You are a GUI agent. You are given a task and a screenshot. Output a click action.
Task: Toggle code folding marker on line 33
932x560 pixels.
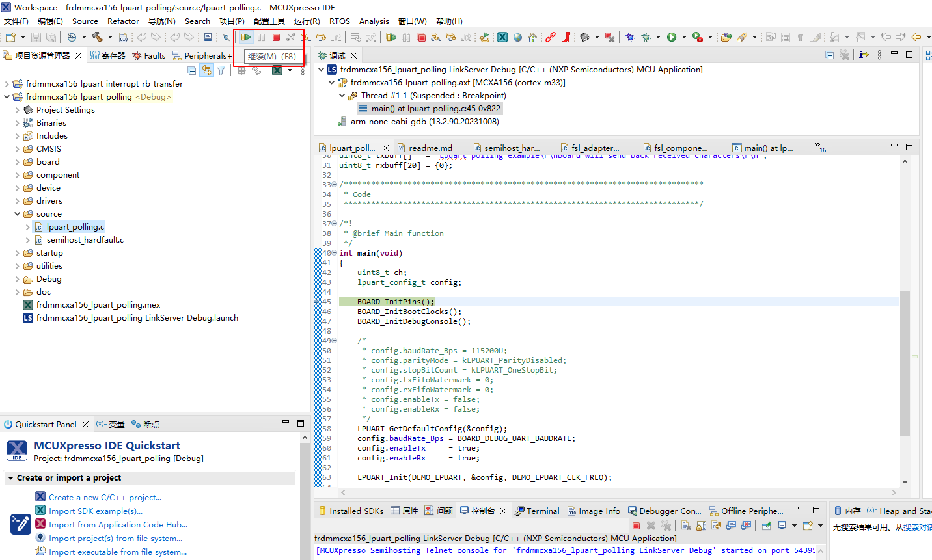click(x=334, y=185)
